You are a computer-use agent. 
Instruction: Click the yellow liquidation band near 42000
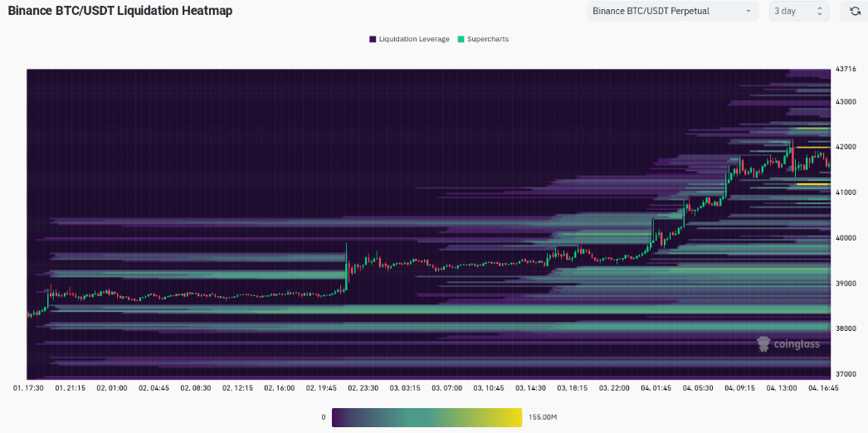click(x=812, y=148)
